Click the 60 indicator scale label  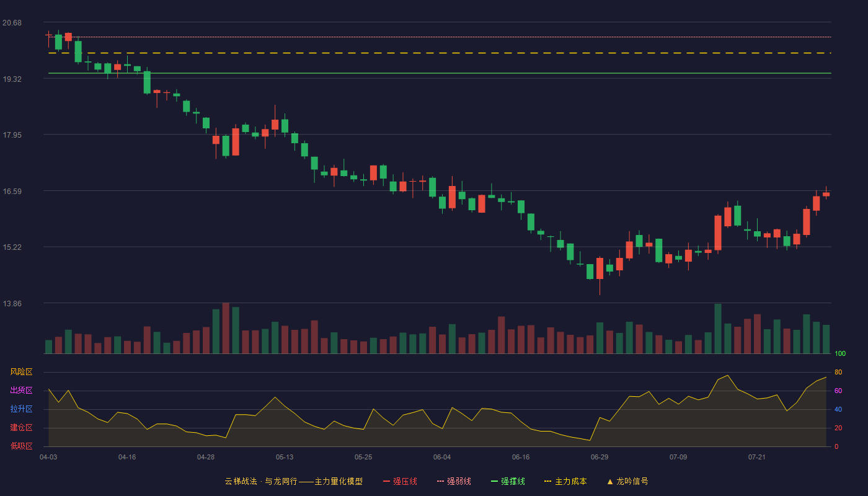tap(838, 391)
